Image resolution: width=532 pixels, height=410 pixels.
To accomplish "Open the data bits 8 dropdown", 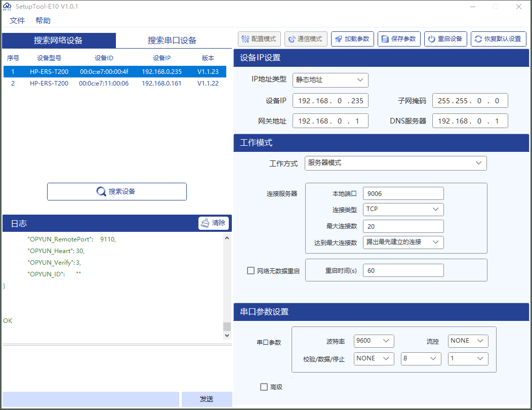I will pyautogui.click(x=421, y=359).
